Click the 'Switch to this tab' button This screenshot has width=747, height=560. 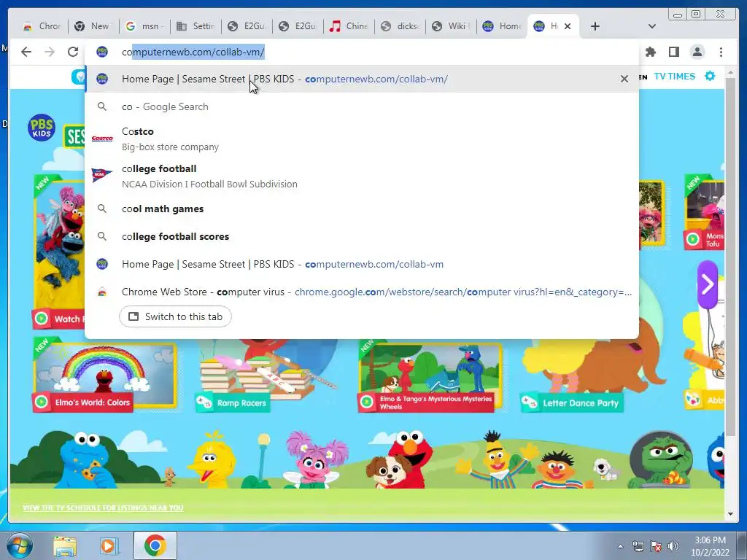pos(175,316)
